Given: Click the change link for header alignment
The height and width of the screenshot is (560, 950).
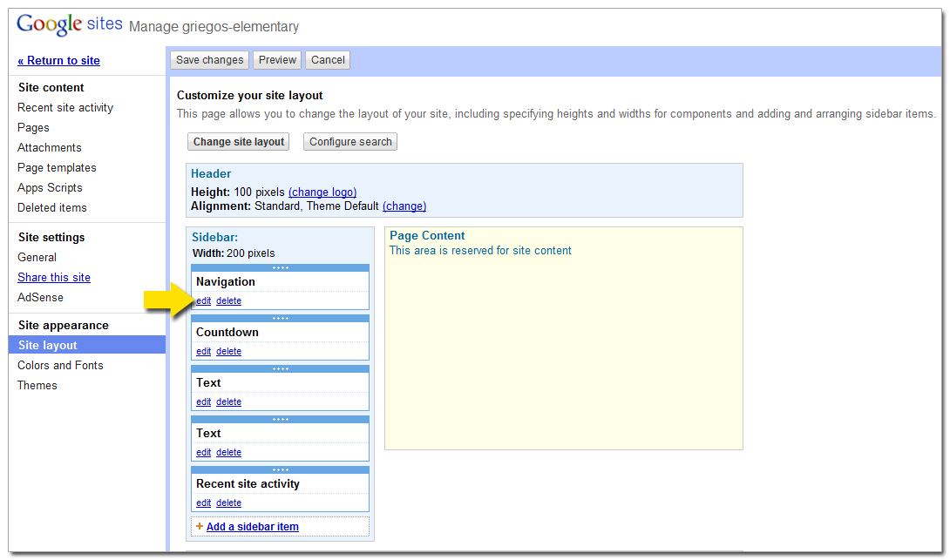Looking at the screenshot, I should [404, 206].
